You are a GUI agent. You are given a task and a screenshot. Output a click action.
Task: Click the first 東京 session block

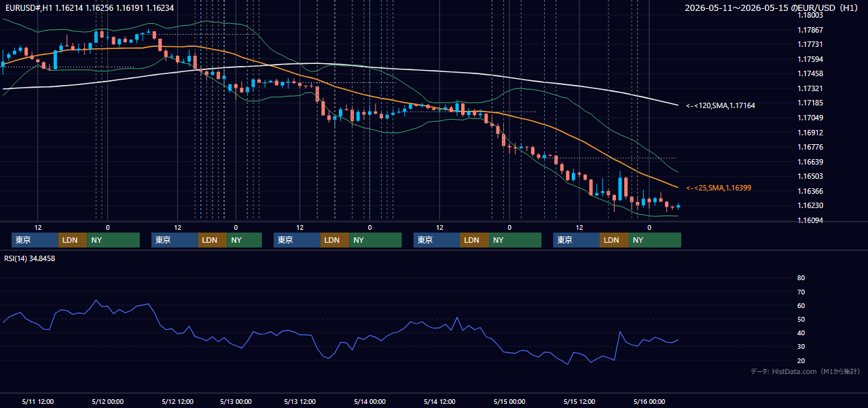(35, 240)
